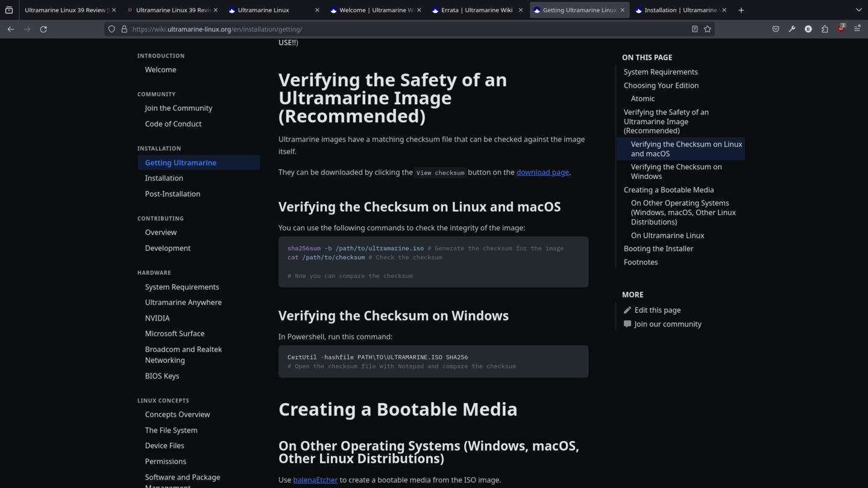Jump to Booting the Installer section
Viewport: 868px width, 488px height.
pyautogui.click(x=658, y=249)
